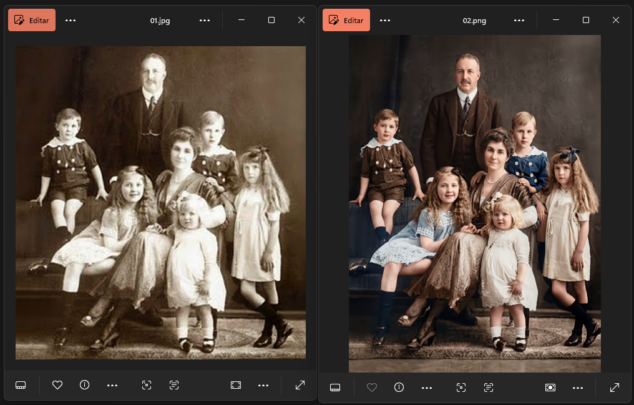Viewport: 634px width, 405px height.
Task: Click the scan text icon in 02.png toolbar
Action: (x=489, y=386)
